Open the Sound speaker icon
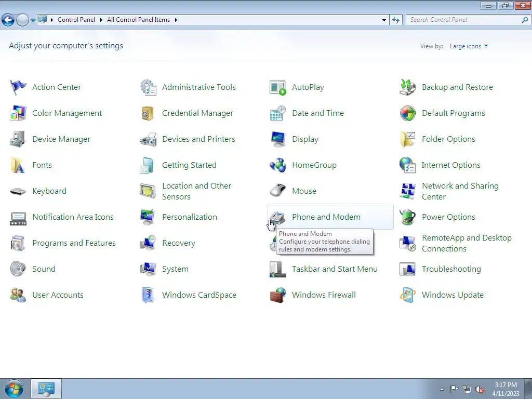The image size is (532, 399). click(x=18, y=269)
